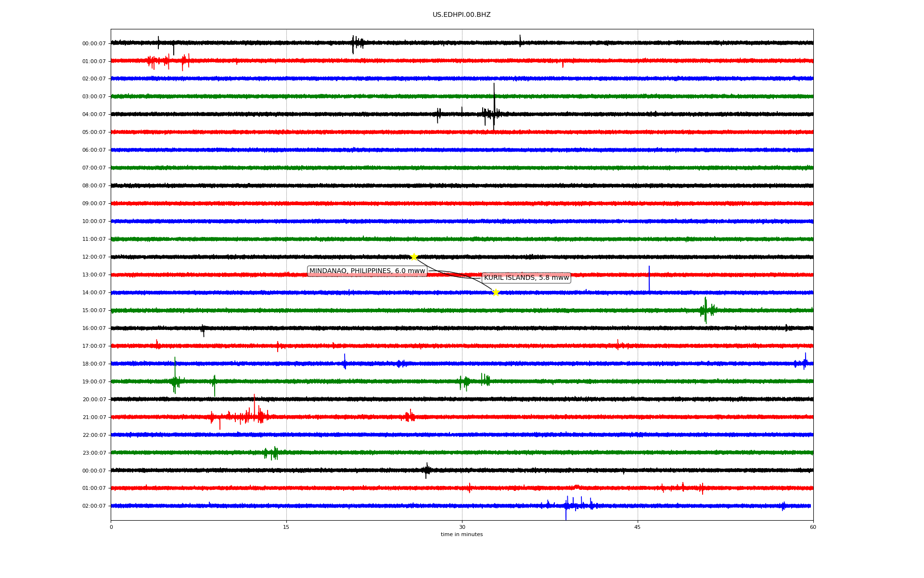Screen dimensions: 924x578
Task: Click the KURIL ISLANDS 5.8 mww label
Action: 526,278
